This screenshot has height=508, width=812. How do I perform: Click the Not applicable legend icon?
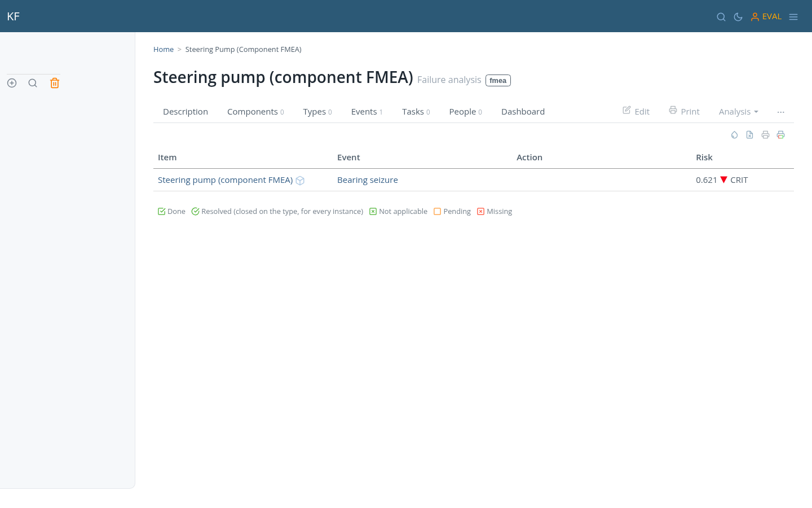(373, 212)
